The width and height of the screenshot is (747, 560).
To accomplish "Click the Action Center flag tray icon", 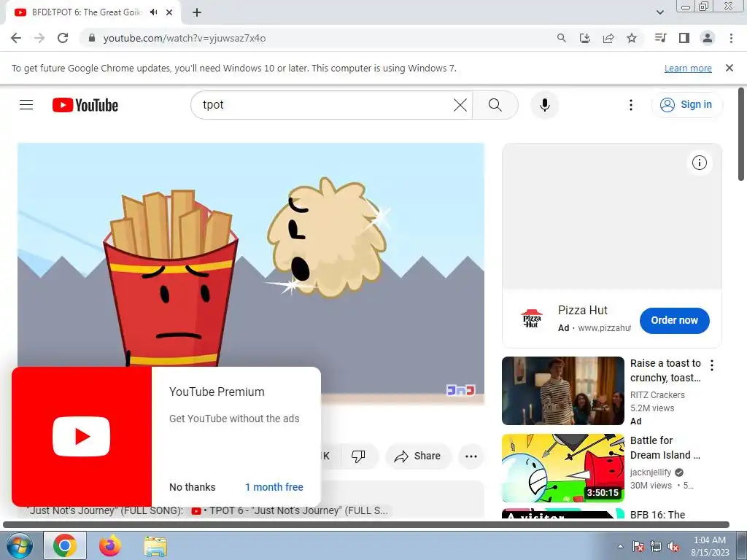I will [x=638, y=546].
